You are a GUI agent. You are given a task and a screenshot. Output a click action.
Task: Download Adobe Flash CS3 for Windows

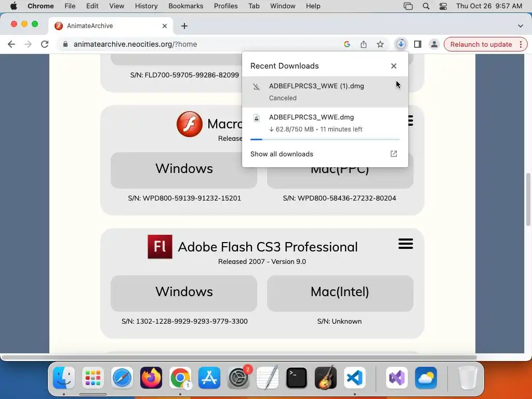[x=184, y=293]
